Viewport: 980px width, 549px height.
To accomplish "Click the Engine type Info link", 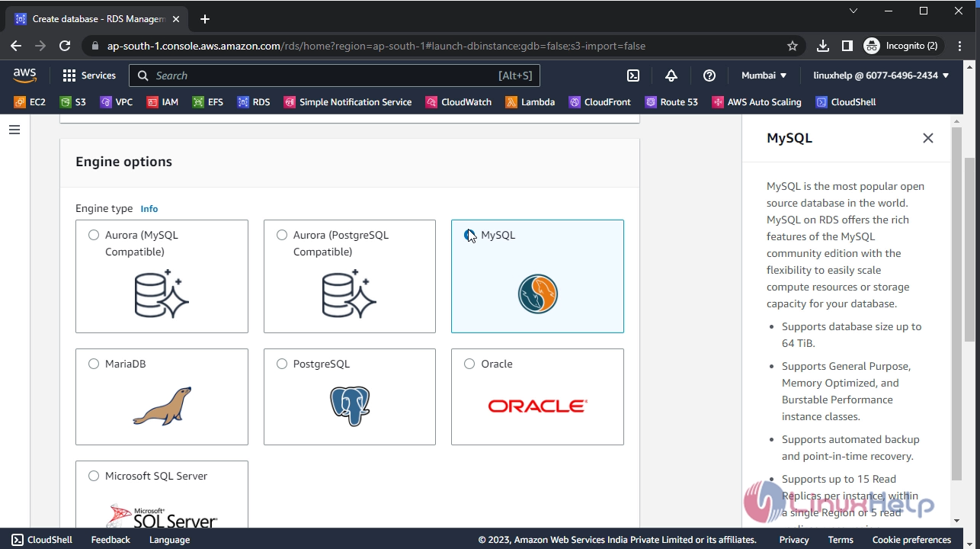I will click(x=149, y=209).
